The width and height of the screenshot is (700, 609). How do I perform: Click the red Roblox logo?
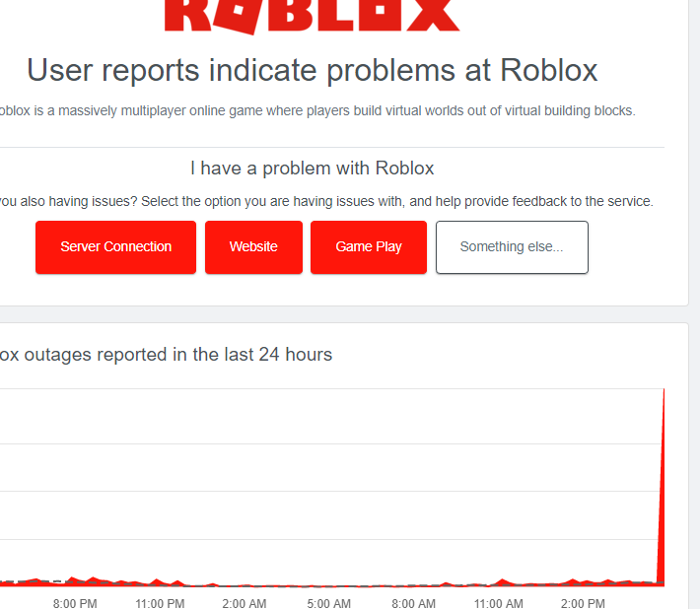coord(313,16)
